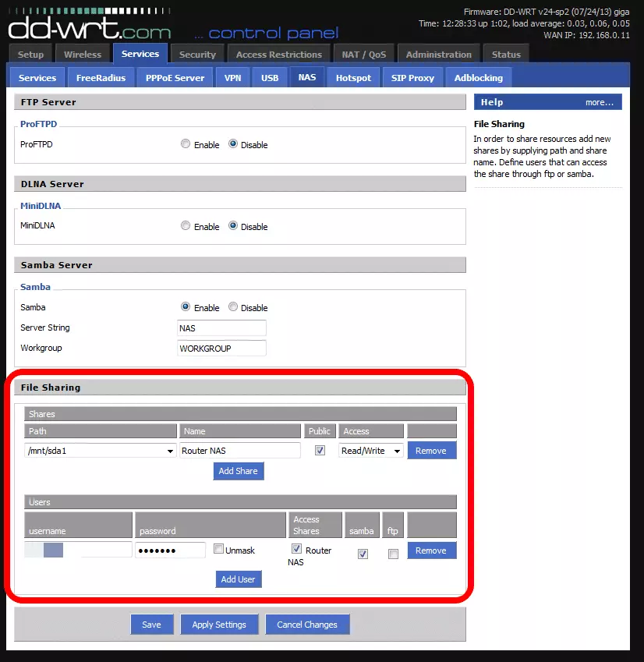Enable the ProFTPD server
The height and width of the screenshot is (662, 644).
point(186,144)
